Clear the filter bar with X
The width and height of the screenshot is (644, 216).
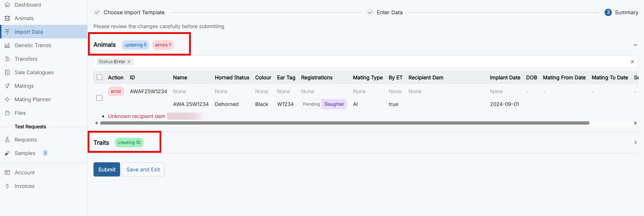632,62
